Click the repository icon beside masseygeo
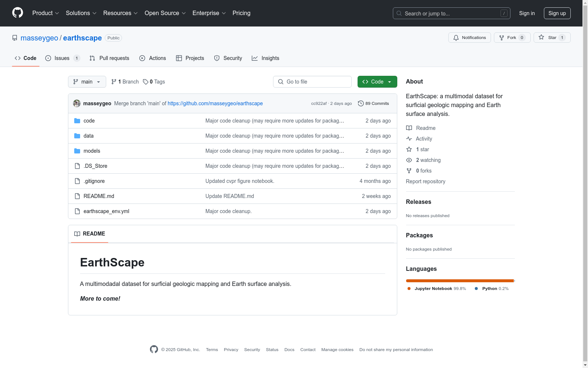The width and height of the screenshot is (588, 368). (x=15, y=38)
